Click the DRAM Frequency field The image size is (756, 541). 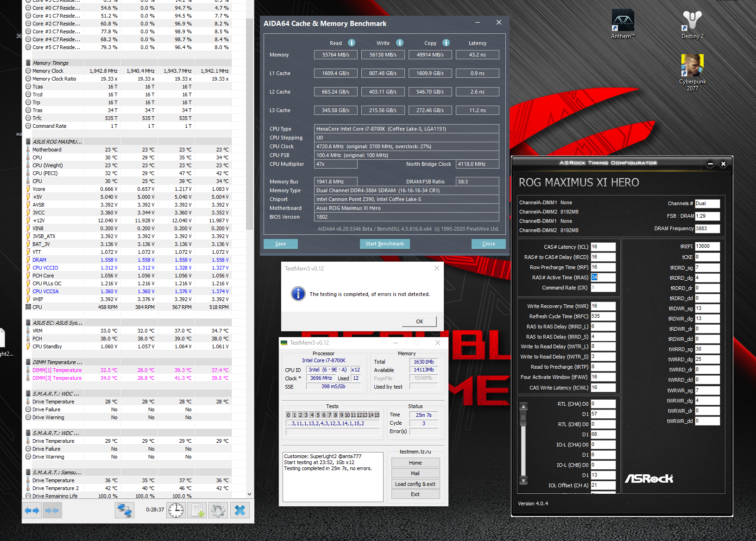[x=707, y=228]
